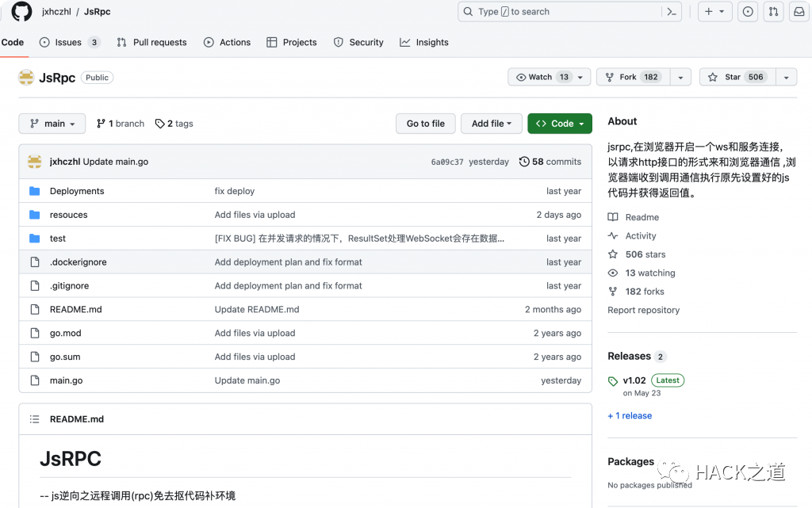The height and width of the screenshot is (508, 812).
Task: Open the 'Update README.md' commit message
Action: [257, 309]
